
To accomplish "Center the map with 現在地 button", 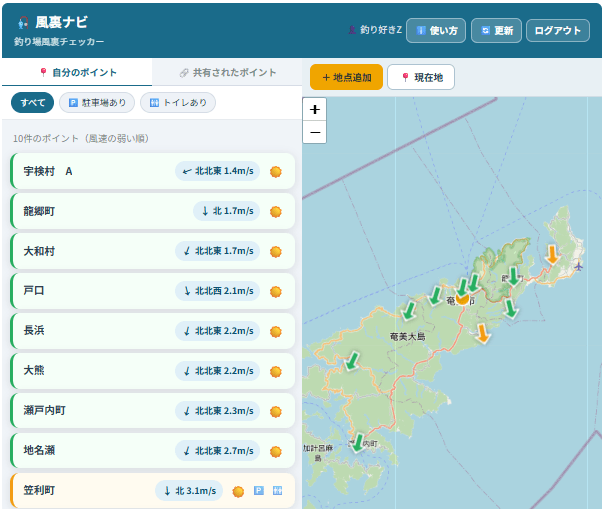I will pos(421,77).
